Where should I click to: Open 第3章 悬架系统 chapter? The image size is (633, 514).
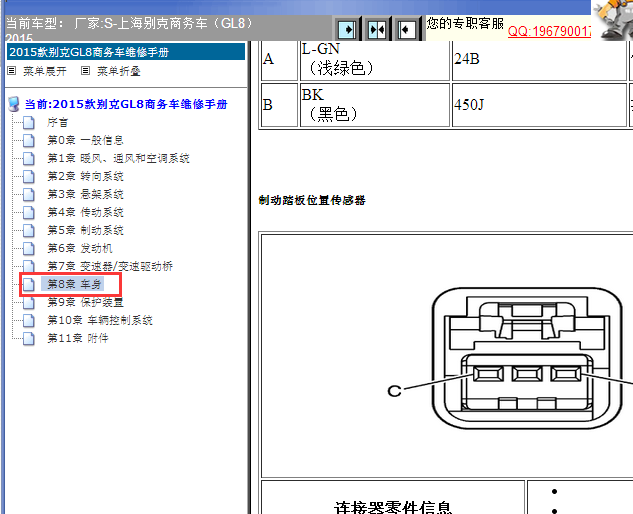[x=85, y=194]
